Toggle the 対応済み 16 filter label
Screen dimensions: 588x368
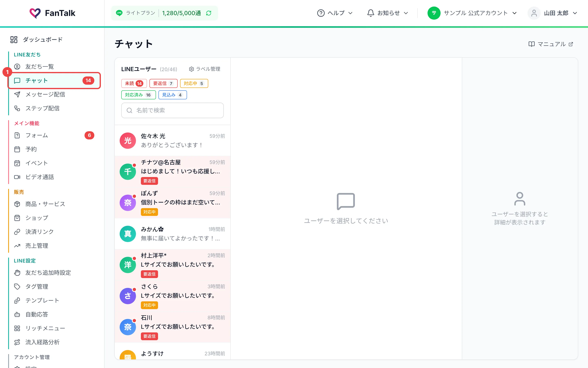pos(138,95)
